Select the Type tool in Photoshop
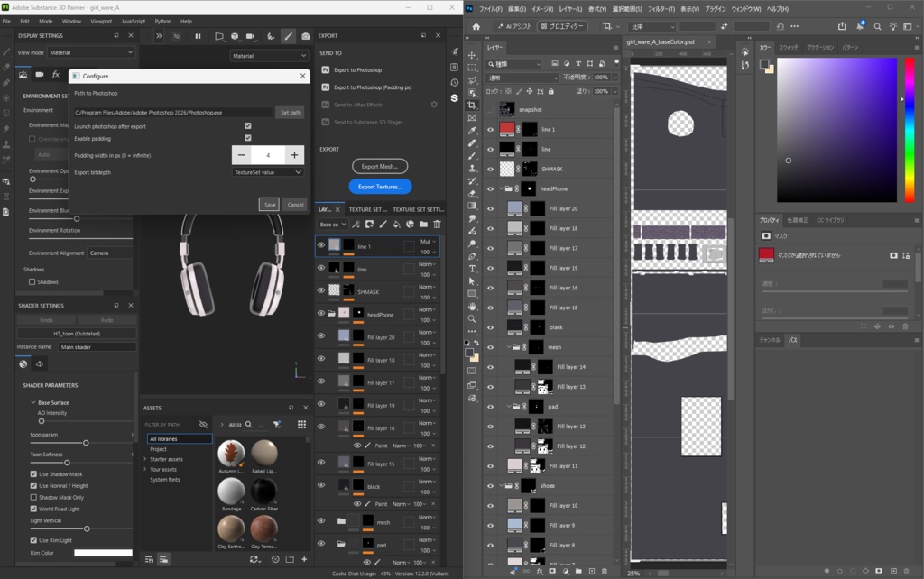The height and width of the screenshot is (579, 924). click(472, 269)
